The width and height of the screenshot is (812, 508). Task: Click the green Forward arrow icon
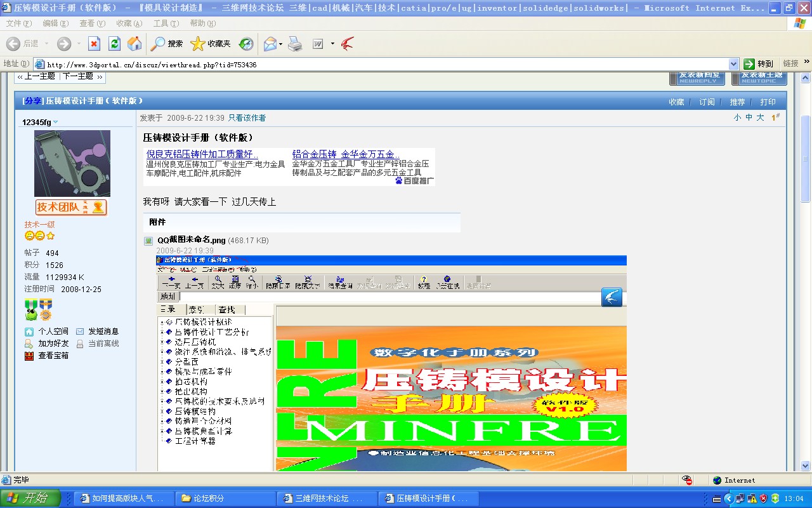tap(64, 44)
